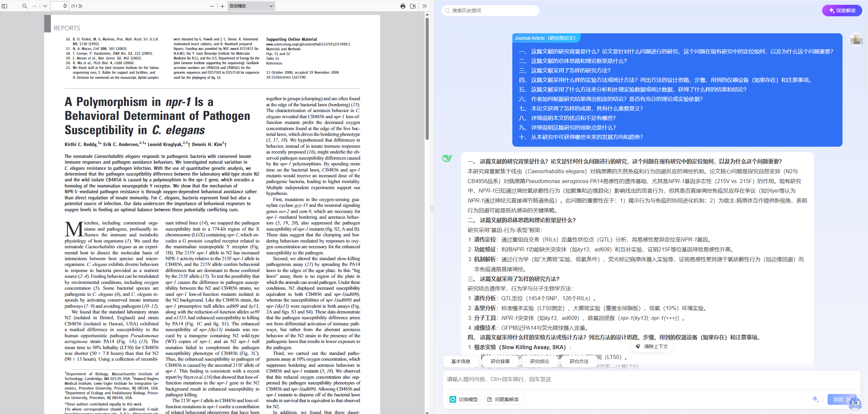868x414 pixels.
Task: Click the 搜索历史提问 search box
Action: tap(490, 11)
